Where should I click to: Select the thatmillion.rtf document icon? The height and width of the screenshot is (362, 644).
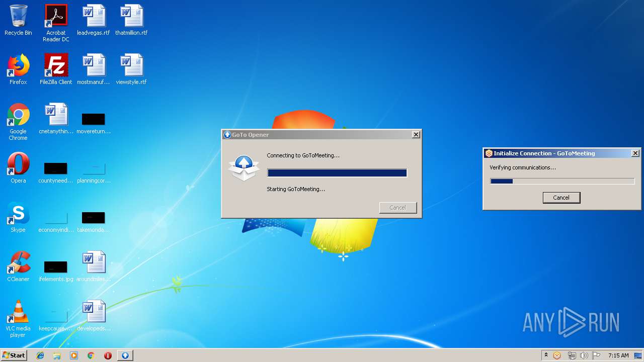[x=131, y=20]
